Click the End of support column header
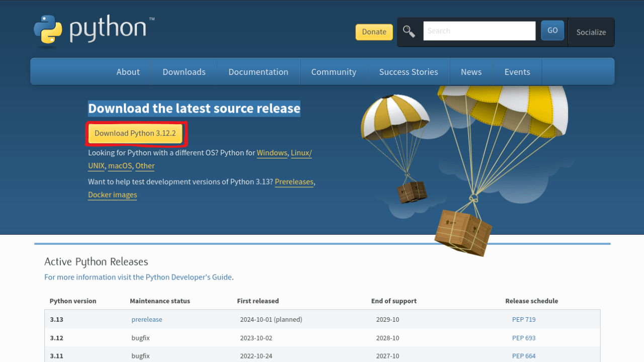 394,301
